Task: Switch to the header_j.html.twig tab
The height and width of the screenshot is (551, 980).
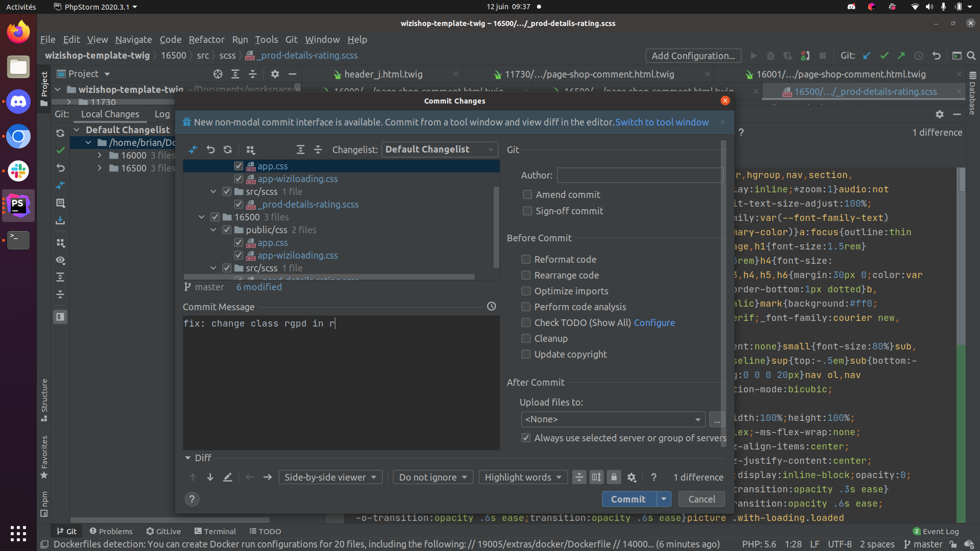Action: 383,74
